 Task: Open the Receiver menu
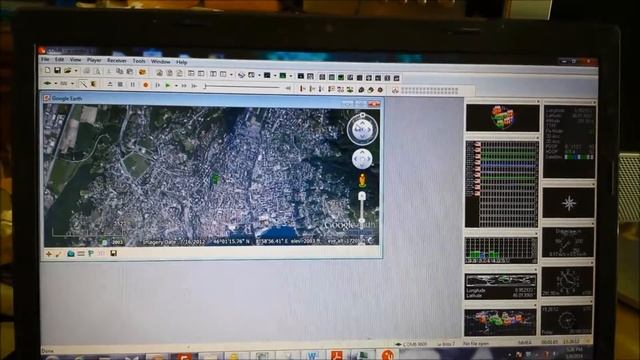pyautogui.click(x=116, y=60)
